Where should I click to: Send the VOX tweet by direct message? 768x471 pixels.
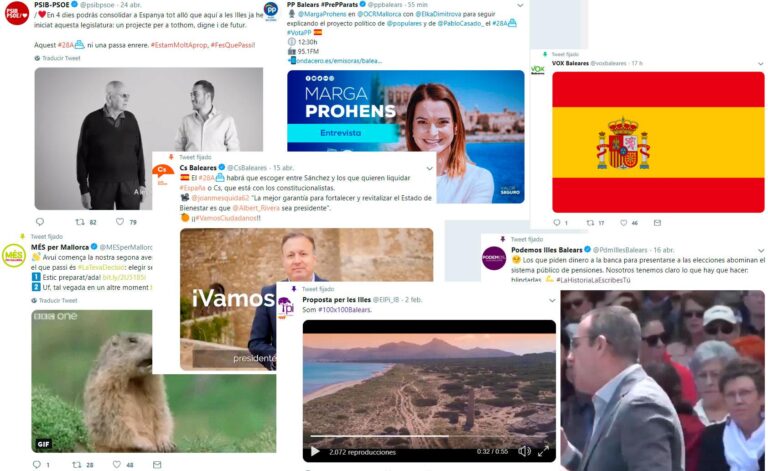tap(657, 223)
